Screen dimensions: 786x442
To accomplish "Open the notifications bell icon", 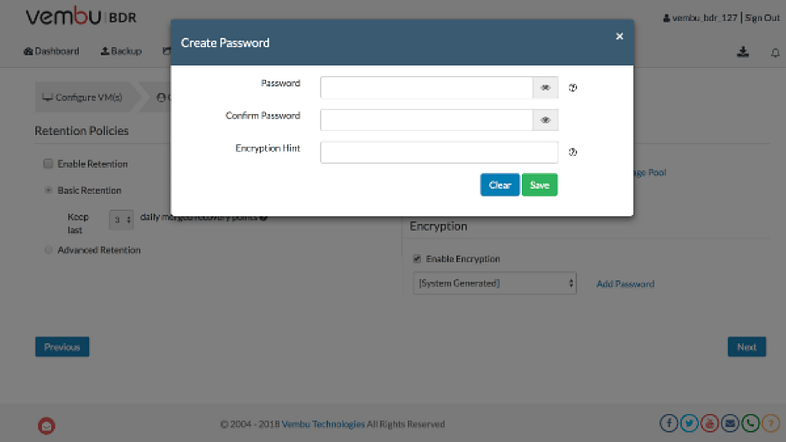I will point(775,52).
